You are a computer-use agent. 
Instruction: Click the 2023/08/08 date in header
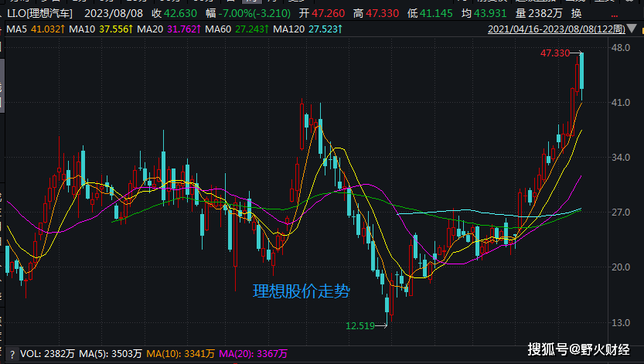[x=115, y=13]
